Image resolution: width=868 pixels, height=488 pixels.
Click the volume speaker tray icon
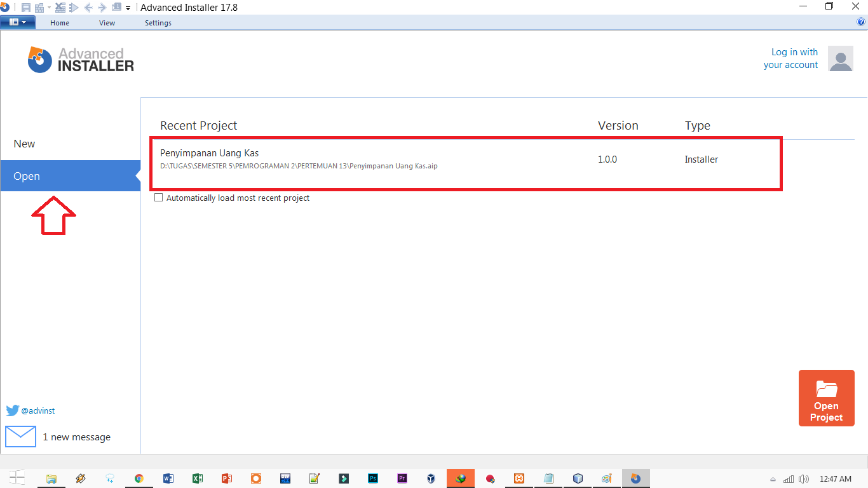(x=804, y=479)
